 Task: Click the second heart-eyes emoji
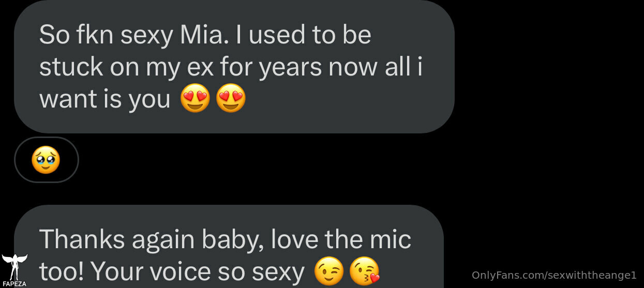(231, 98)
